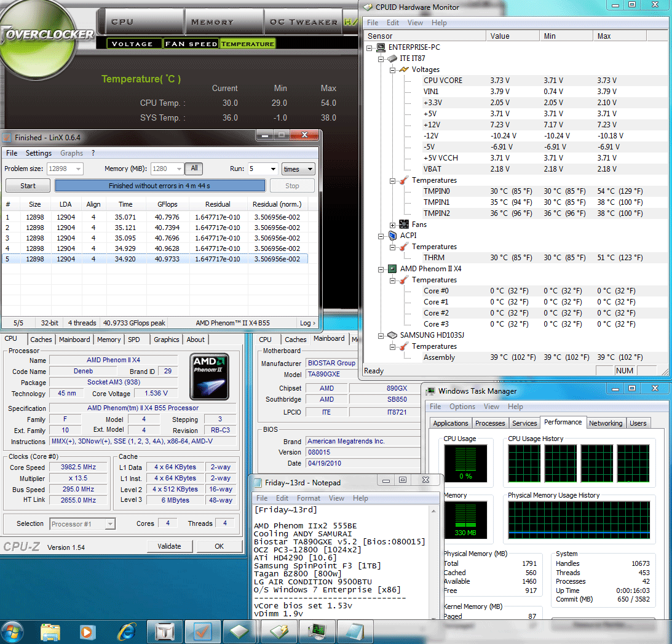Screen dimensions: 672x644
Task: Click LinX title bar application icon
Action: point(7,138)
